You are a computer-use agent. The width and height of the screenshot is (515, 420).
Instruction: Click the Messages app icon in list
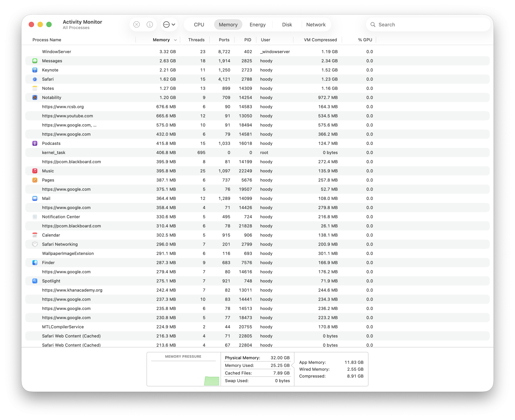pyautogui.click(x=35, y=61)
